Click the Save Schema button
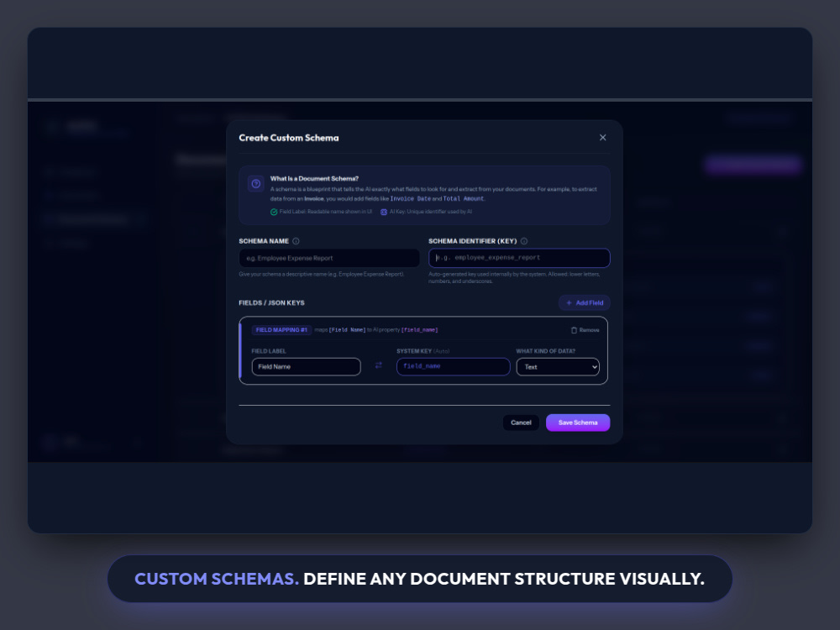The image size is (840, 630). 578,423
